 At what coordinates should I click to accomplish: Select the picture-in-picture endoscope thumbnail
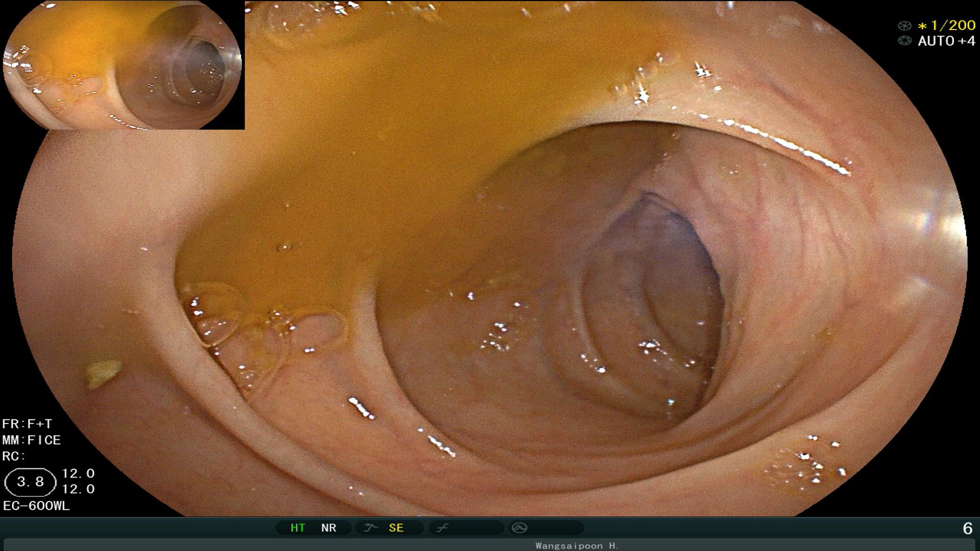(123, 65)
